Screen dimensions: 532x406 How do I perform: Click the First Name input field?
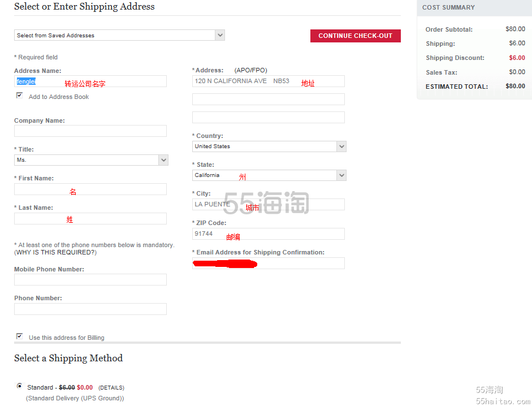(x=90, y=189)
